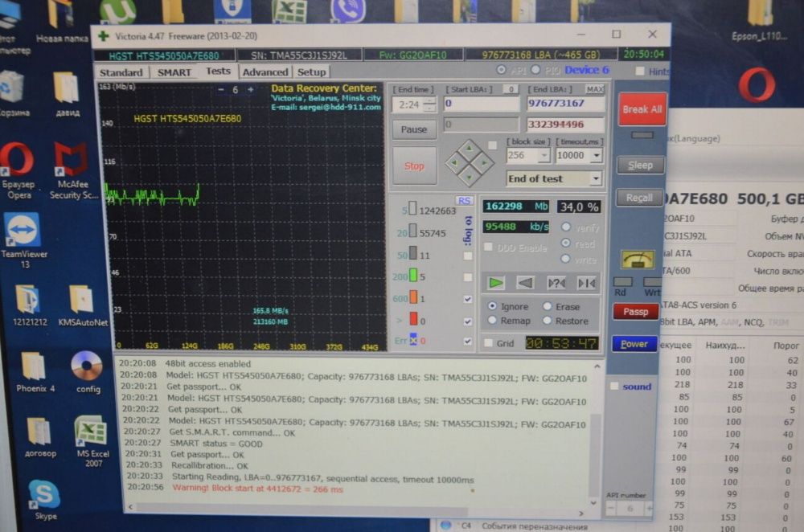This screenshot has width=804, height=532.
Task: Click the Start LBA input field
Action: (482, 104)
